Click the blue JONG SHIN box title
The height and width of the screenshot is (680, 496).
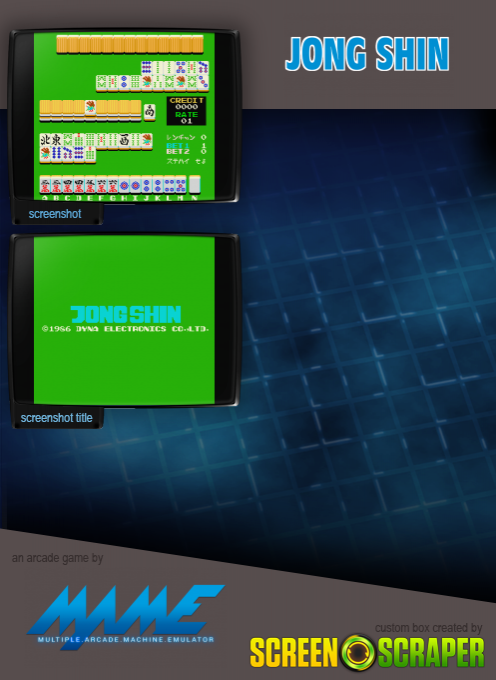click(367, 54)
